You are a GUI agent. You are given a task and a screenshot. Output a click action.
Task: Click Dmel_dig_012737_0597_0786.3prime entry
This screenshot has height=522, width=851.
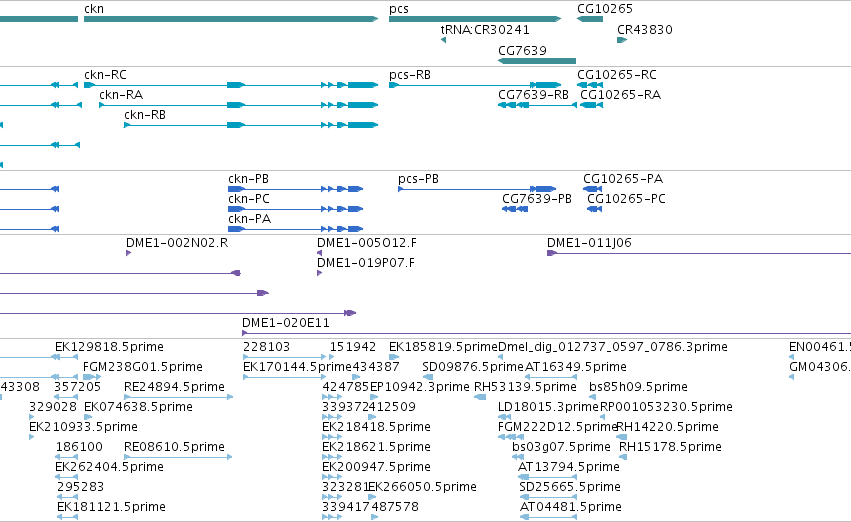click(x=613, y=346)
